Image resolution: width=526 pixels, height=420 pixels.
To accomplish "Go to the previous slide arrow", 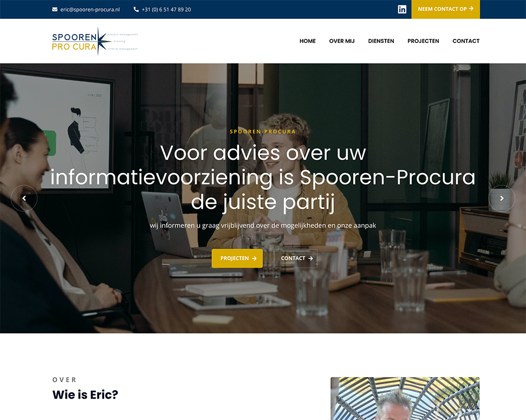I will [24, 198].
